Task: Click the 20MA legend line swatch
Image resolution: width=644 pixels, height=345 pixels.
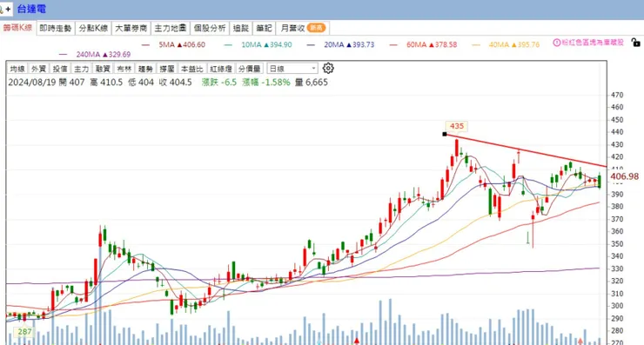Action: (x=311, y=44)
